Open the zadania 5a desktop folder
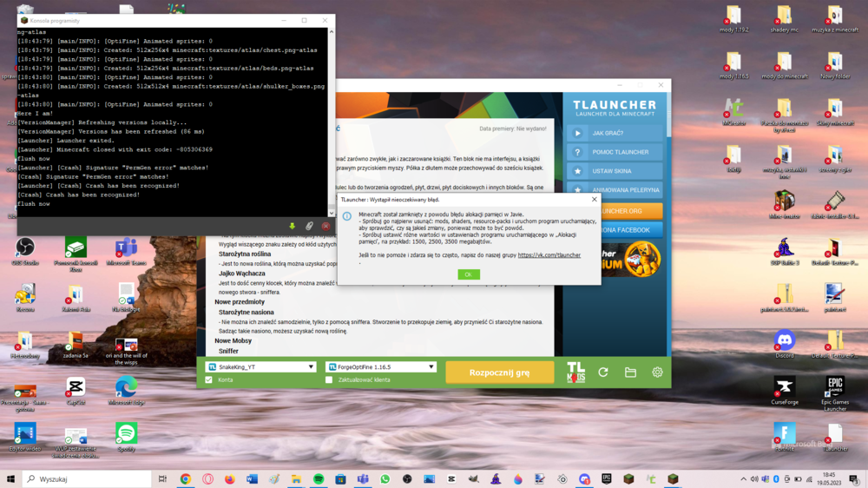 76,345
